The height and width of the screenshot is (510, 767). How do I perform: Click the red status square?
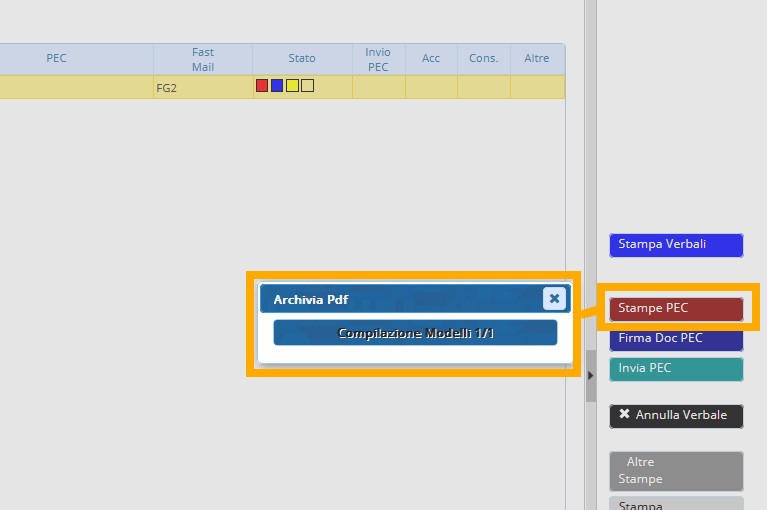pos(262,86)
